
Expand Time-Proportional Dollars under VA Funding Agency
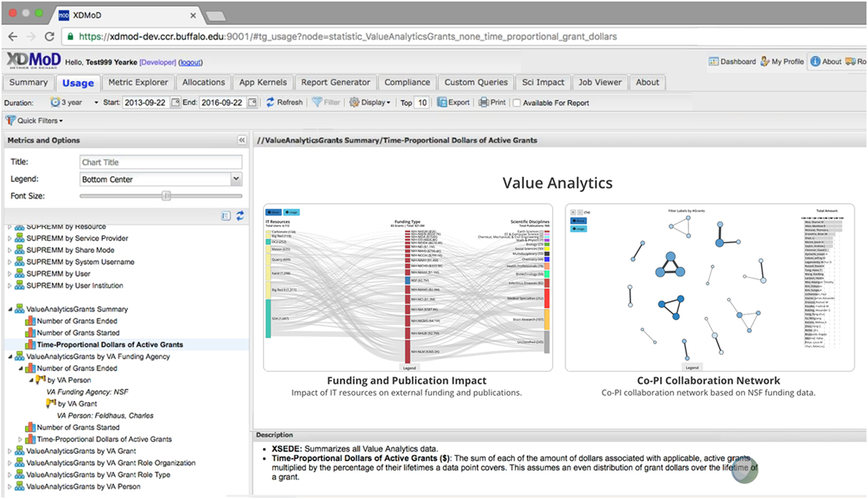coord(20,439)
